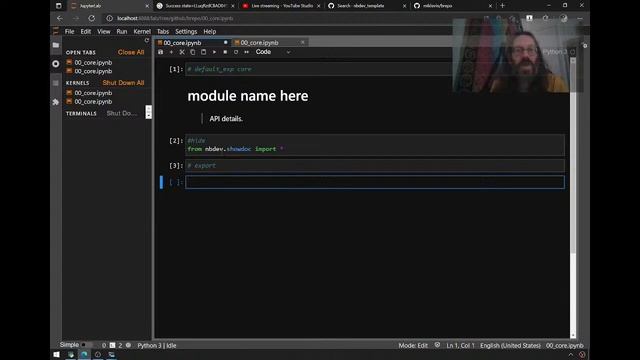Open the File Browser sidebar icon
640x360 pixels.
[56, 45]
